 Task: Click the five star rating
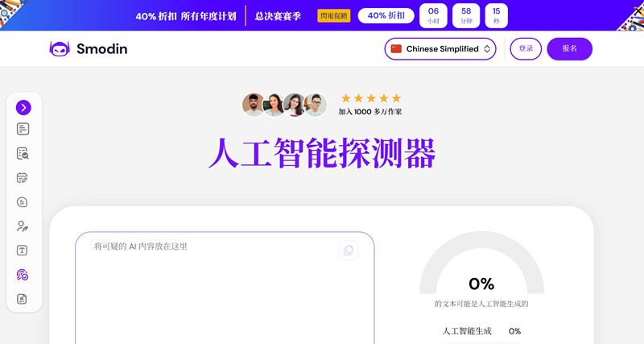click(x=371, y=98)
